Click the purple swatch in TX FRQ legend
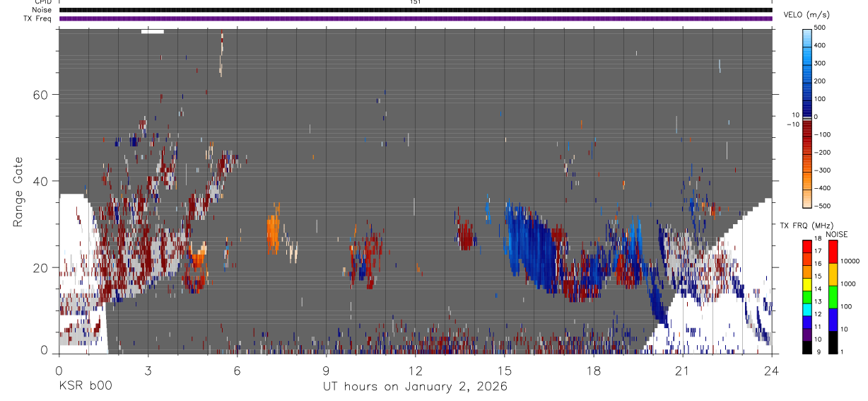The width and height of the screenshot is (868, 401). point(807,334)
